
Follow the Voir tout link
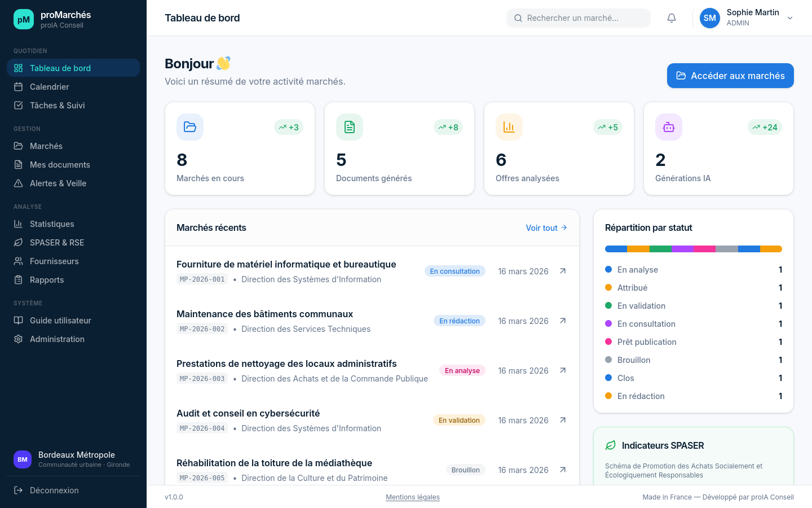click(x=546, y=228)
